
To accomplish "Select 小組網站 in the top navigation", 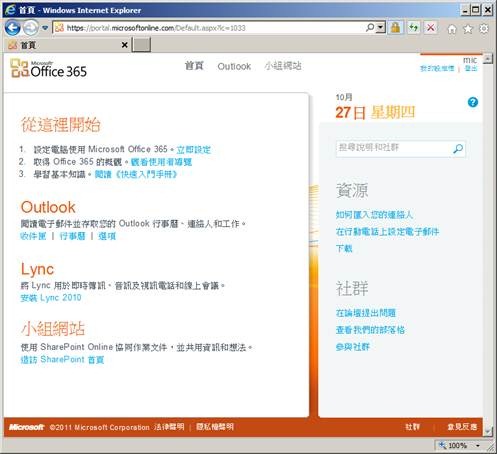I will [x=283, y=66].
